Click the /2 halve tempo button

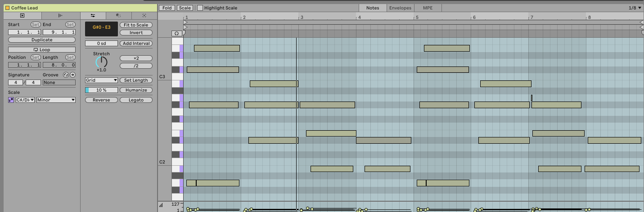point(136,66)
